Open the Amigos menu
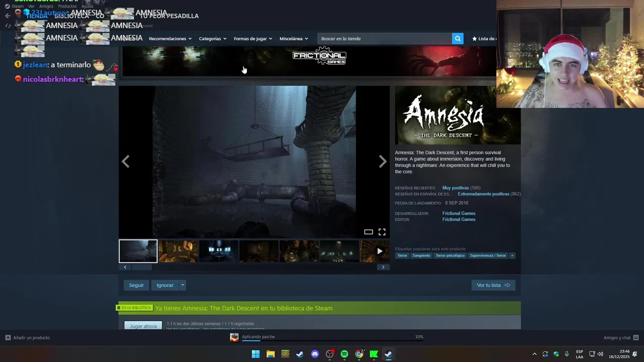 coord(46,6)
